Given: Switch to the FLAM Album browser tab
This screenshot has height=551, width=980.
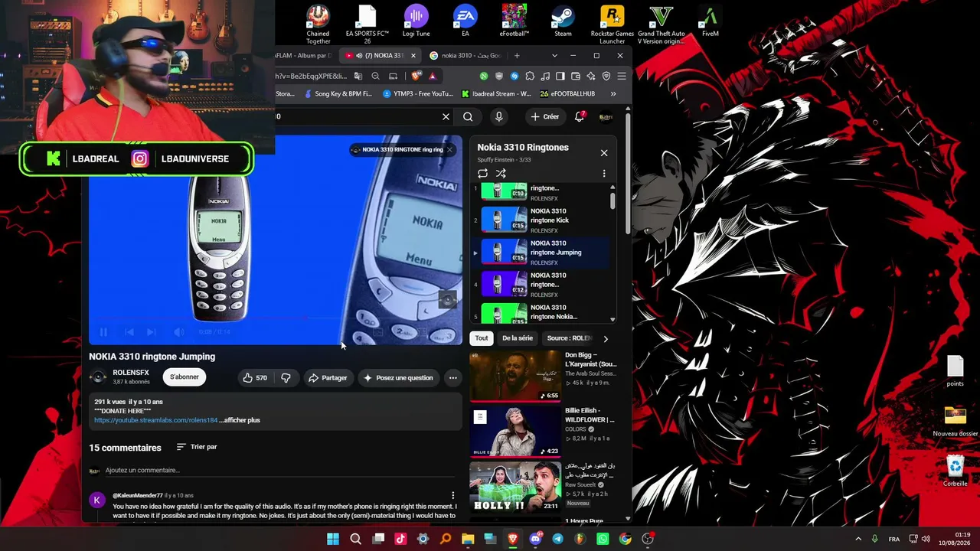Looking at the screenshot, I should coord(303,56).
